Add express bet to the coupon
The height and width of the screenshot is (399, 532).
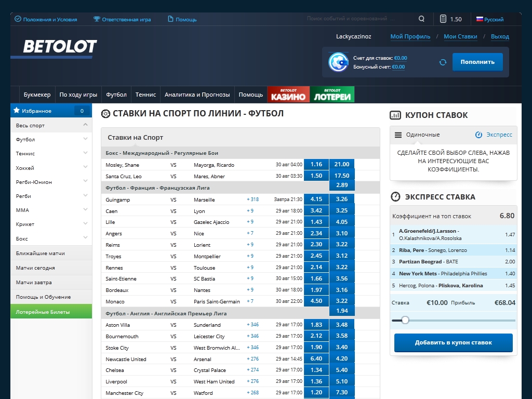click(x=453, y=343)
